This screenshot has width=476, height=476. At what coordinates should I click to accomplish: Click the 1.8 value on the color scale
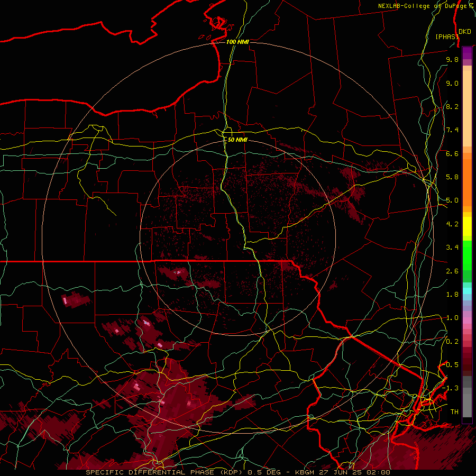coord(452,295)
